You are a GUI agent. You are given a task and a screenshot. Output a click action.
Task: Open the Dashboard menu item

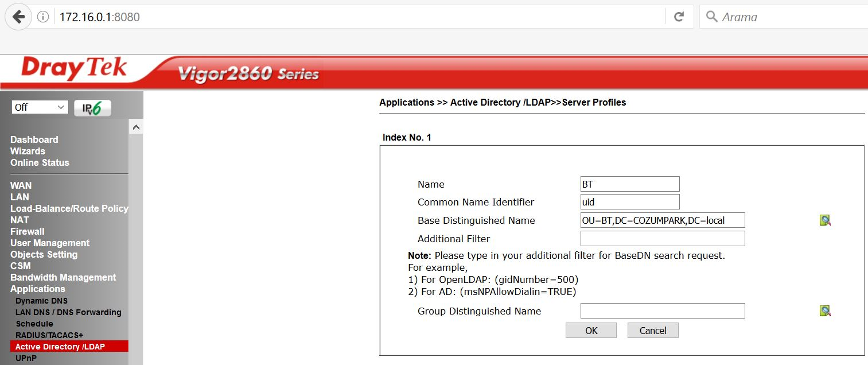point(34,139)
